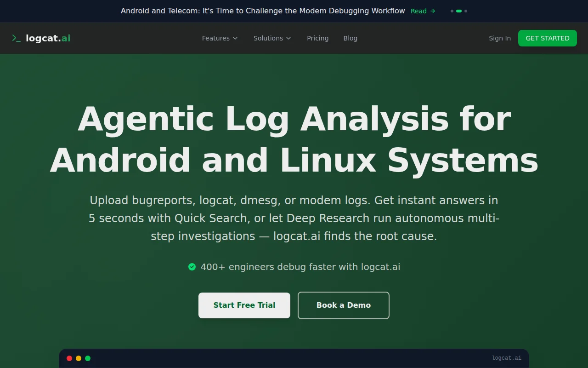Click the GET STARTED button

pos(548,38)
